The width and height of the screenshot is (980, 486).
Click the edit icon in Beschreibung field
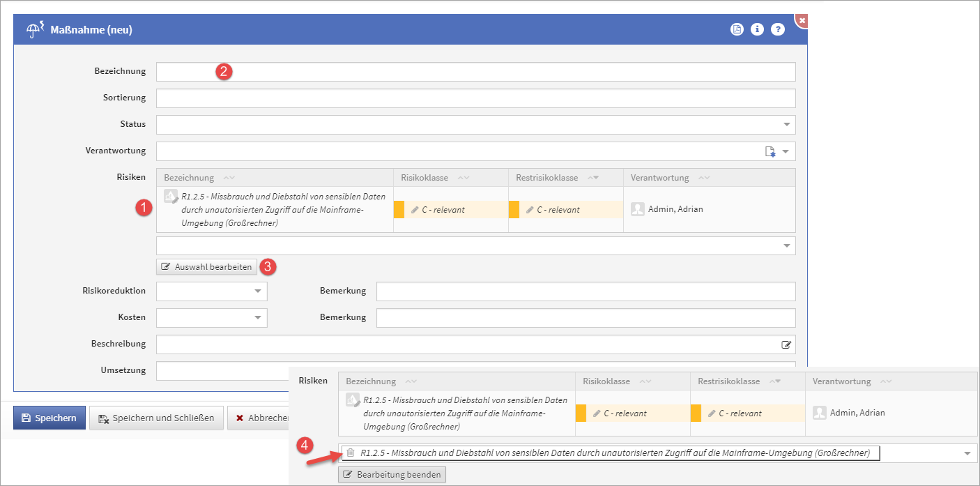tap(786, 344)
